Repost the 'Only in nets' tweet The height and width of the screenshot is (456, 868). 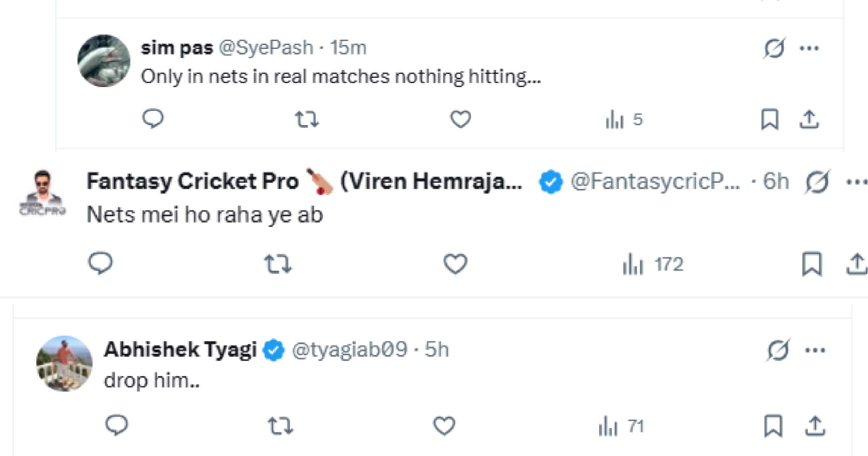307,120
